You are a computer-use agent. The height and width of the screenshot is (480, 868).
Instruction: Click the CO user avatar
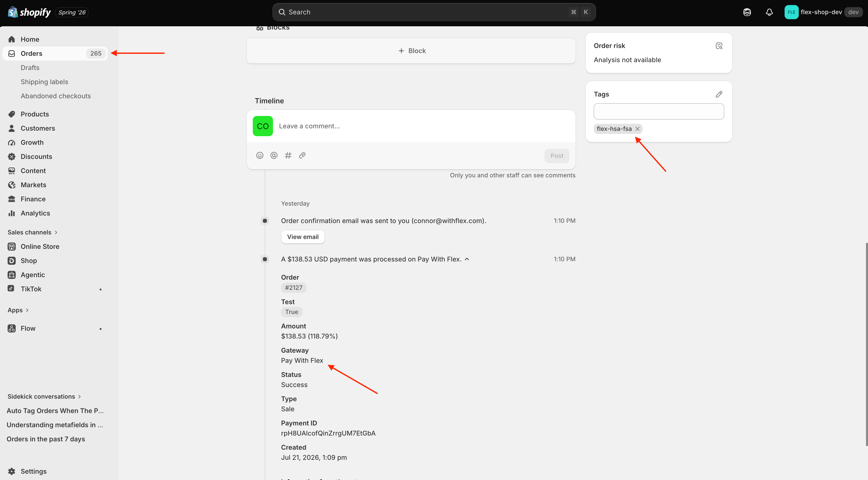tap(263, 126)
